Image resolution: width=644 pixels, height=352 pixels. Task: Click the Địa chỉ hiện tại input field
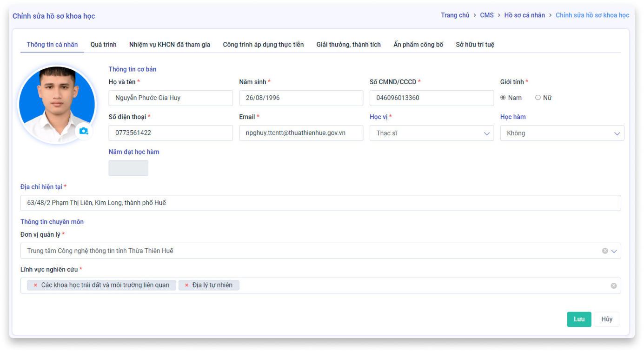pos(321,203)
